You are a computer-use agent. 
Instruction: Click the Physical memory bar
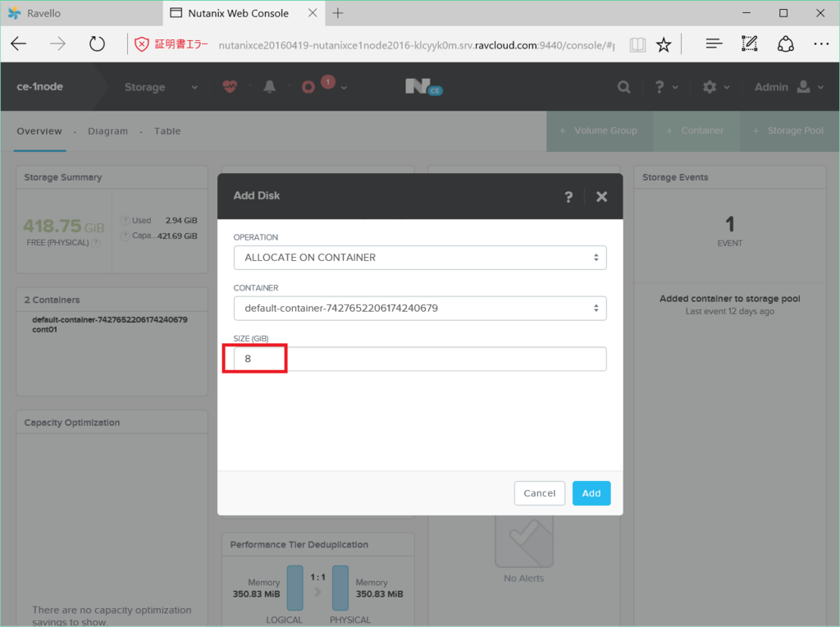click(x=340, y=588)
